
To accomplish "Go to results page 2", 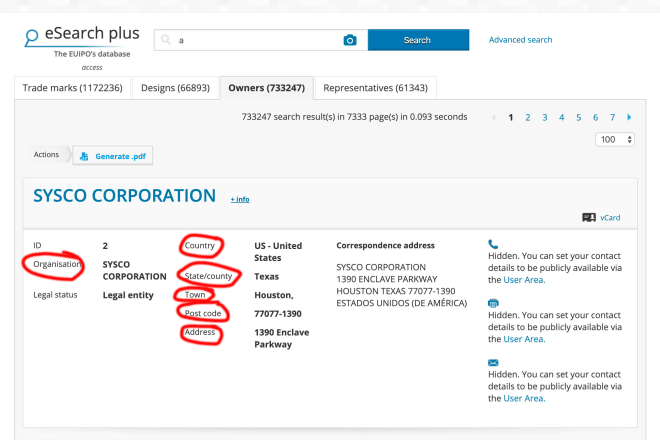I will pyautogui.click(x=527, y=117).
